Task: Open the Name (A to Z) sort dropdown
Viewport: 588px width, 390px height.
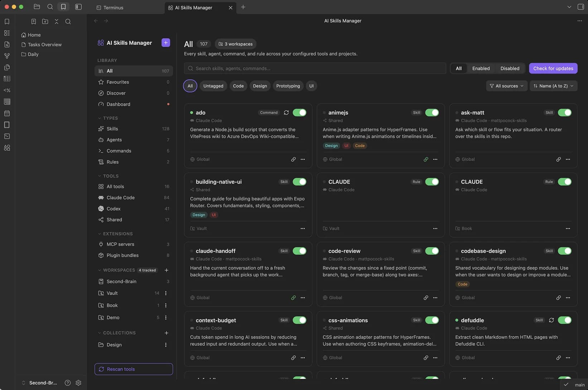Action: pyautogui.click(x=554, y=86)
